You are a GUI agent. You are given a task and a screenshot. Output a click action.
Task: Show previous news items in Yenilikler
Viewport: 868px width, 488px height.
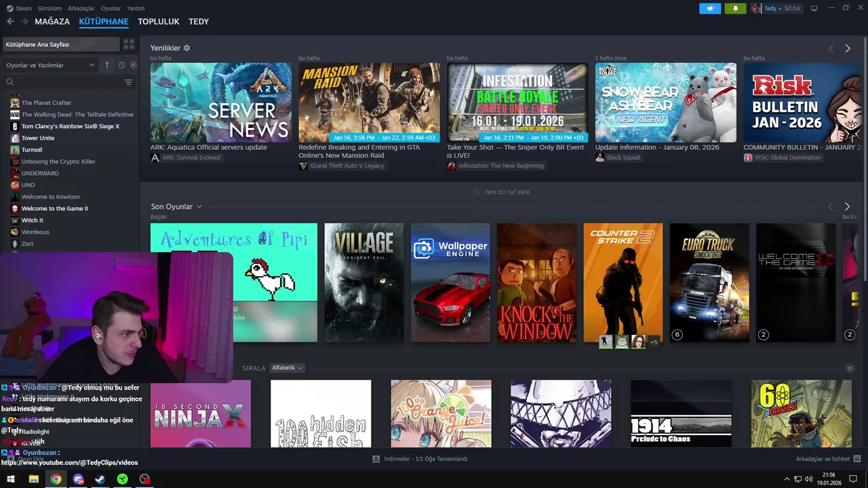(x=831, y=49)
